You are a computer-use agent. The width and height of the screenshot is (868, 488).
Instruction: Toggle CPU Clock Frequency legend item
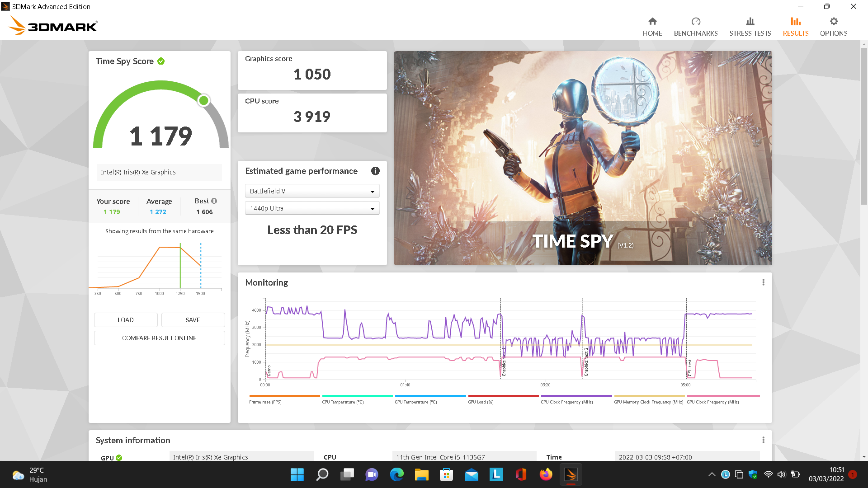576,399
